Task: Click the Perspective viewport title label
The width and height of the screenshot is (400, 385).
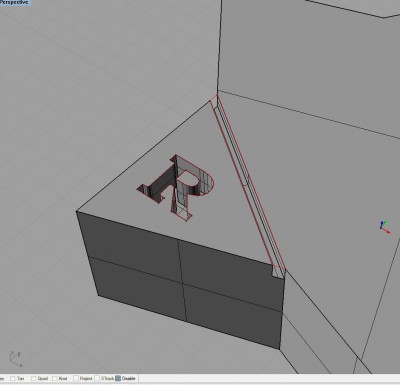Action: (15, 2)
